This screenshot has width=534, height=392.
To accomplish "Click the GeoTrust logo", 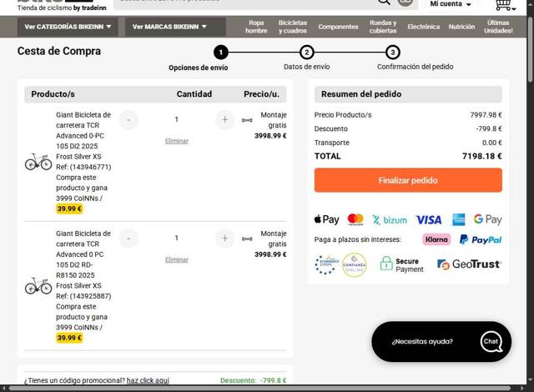I will (x=469, y=264).
